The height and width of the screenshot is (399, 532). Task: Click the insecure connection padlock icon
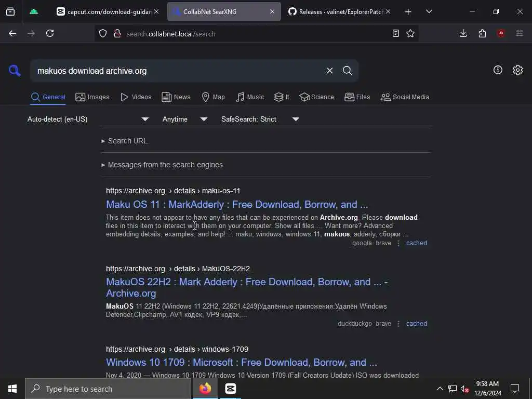pyautogui.click(x=117, y=33)
